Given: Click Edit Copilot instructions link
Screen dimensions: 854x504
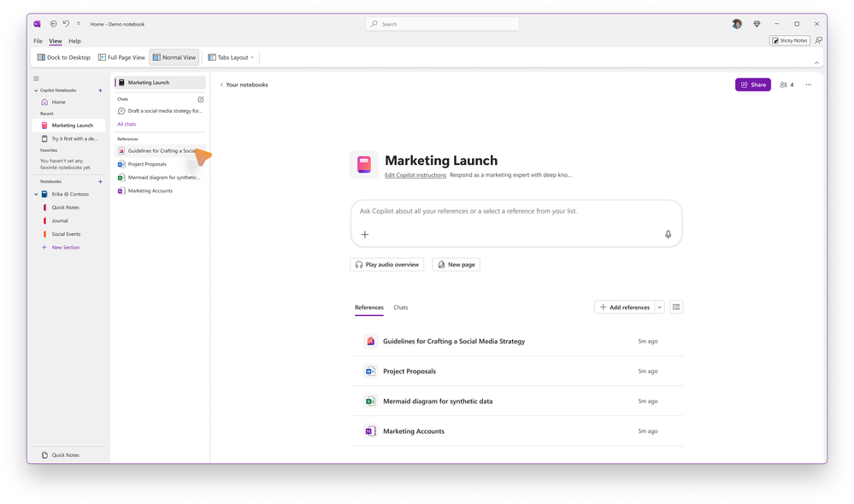Looking at the screenshot, I should click(415, 175).
